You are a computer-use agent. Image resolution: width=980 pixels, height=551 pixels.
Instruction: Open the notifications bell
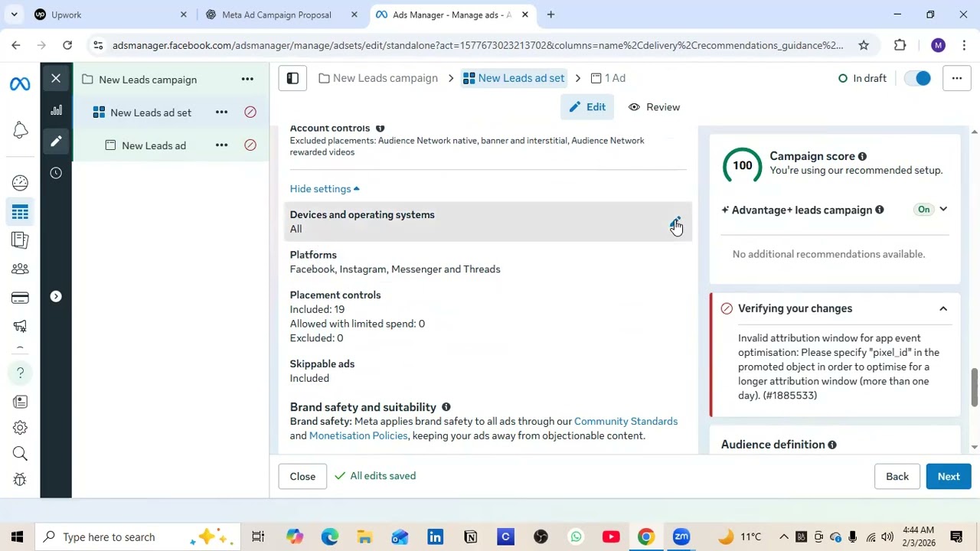pos(20,130)
